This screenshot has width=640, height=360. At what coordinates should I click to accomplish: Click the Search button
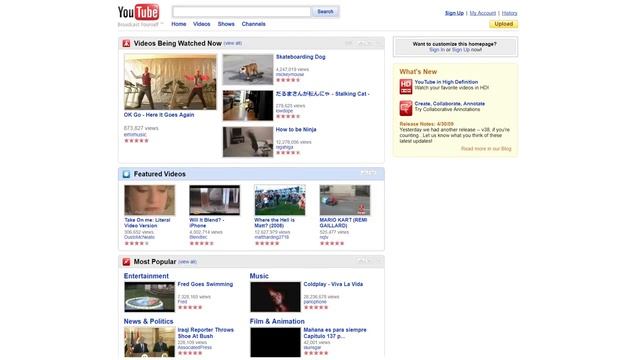[325, 11]
